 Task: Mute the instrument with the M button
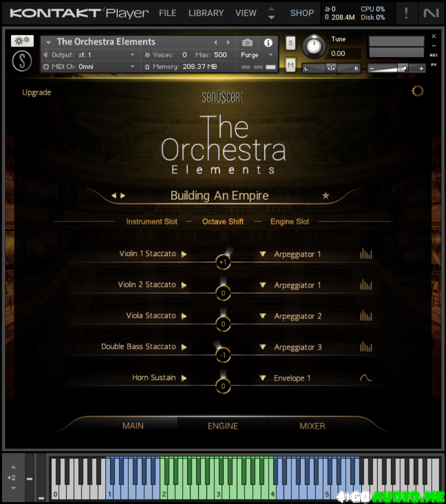[291, 65]
